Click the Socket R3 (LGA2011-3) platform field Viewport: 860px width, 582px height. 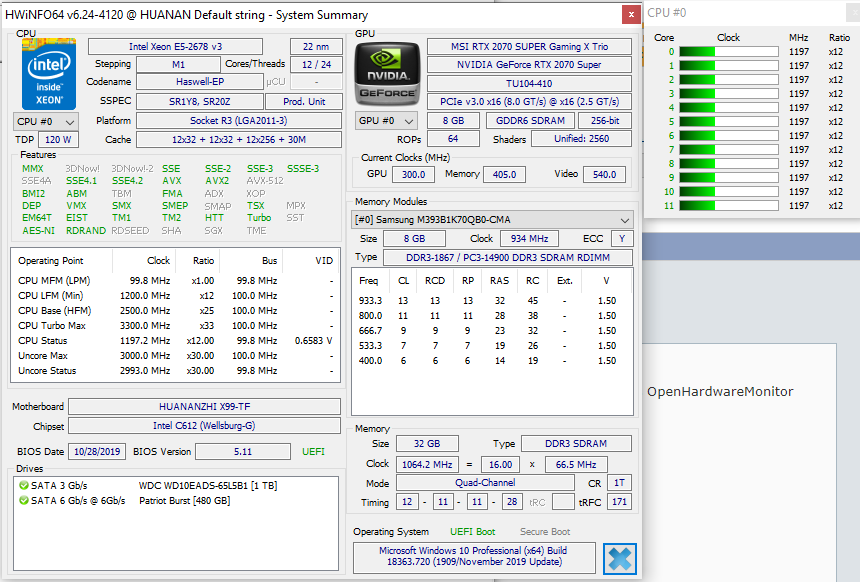[239, 121]
